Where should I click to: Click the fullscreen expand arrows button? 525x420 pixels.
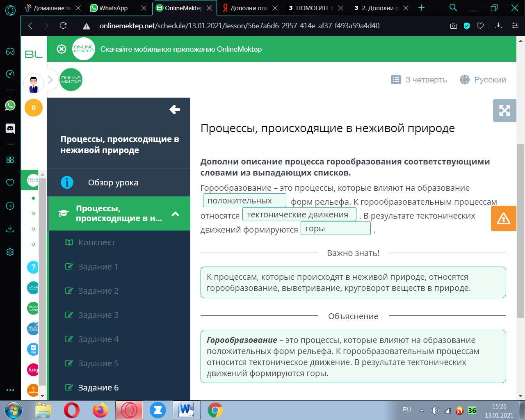click(504, 110)
